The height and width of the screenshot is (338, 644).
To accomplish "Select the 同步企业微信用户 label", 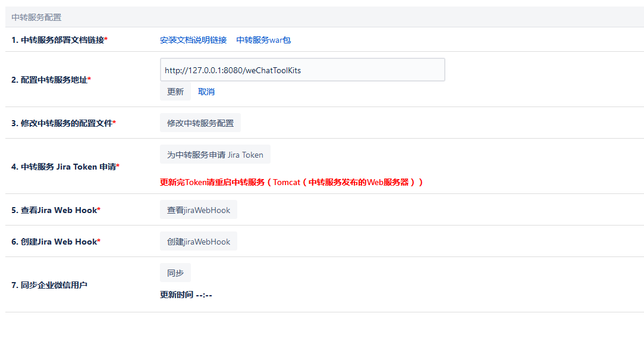I will 49,285.
